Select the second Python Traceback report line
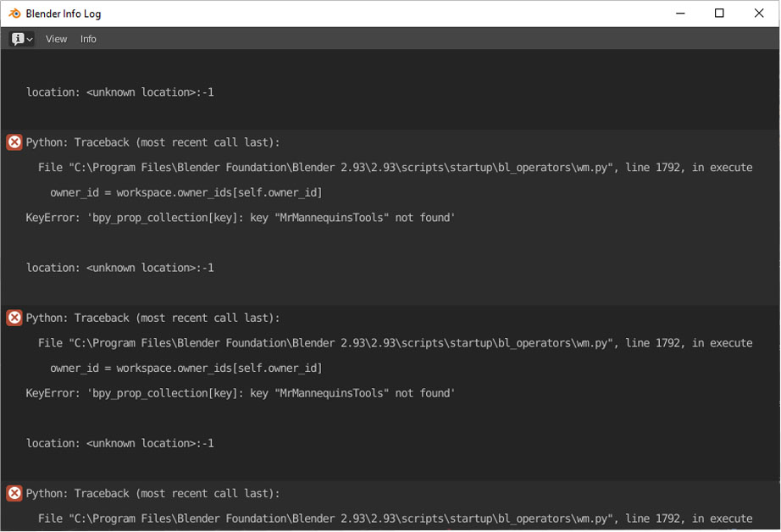 point(153,318)
